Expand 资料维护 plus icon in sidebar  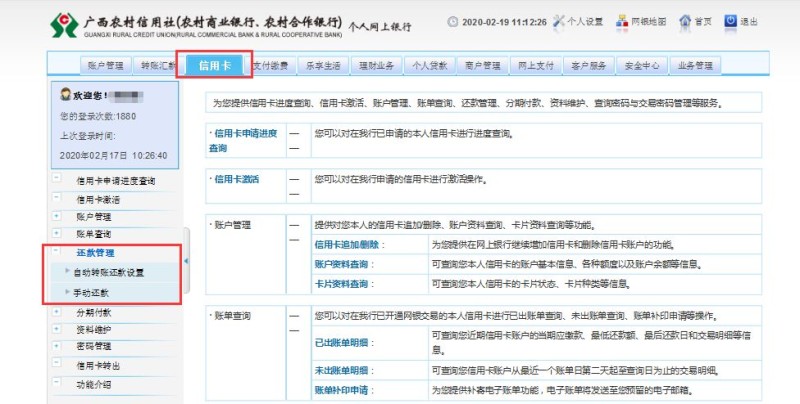pos(57,329)
